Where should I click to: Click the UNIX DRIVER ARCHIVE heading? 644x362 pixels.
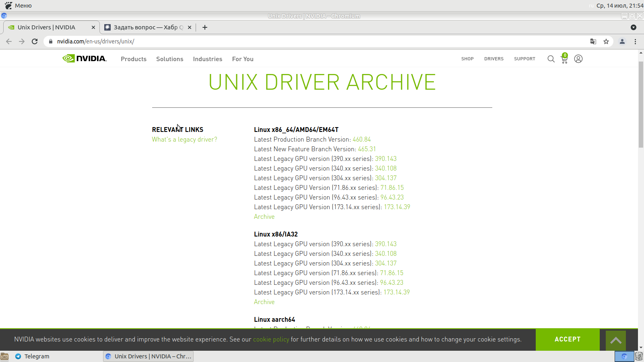pyautogui.click(x=322, y=82)
